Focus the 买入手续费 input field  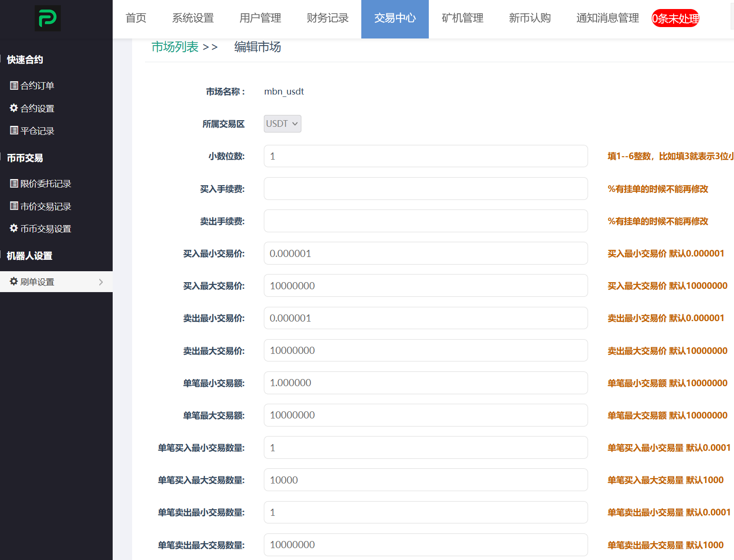(x=425, y=189)
